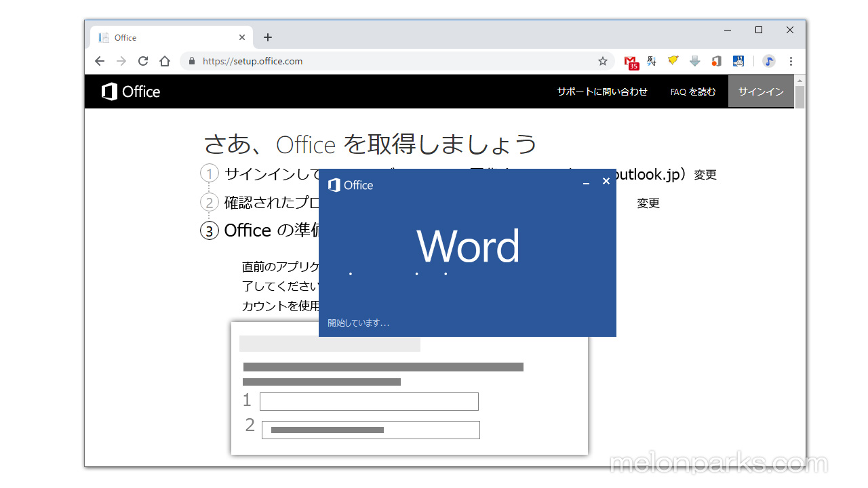Click the Office logo on the splash screen
This screenshot has height=488, width=868.
coord(351,185)
